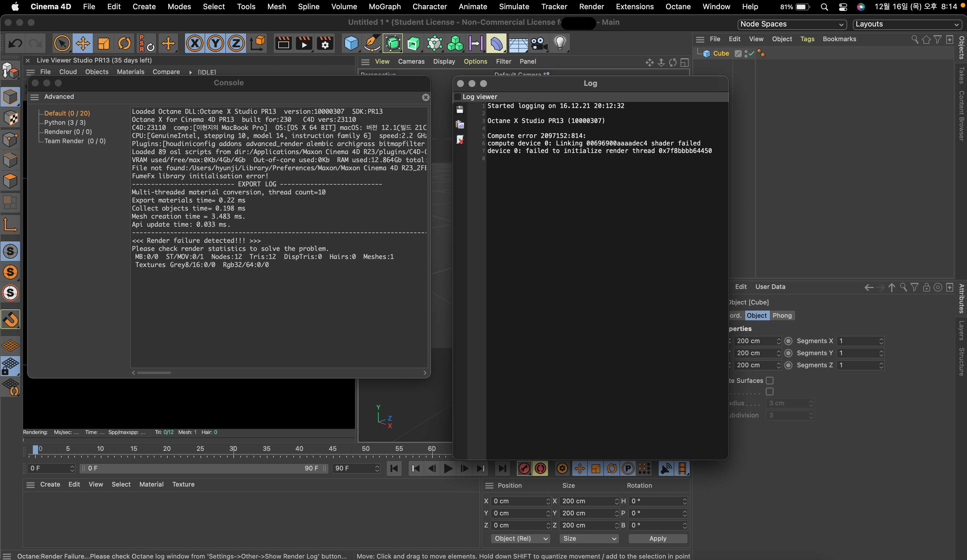Open the Layouts dropdown

pyautogui.click(x=908, y=24)
